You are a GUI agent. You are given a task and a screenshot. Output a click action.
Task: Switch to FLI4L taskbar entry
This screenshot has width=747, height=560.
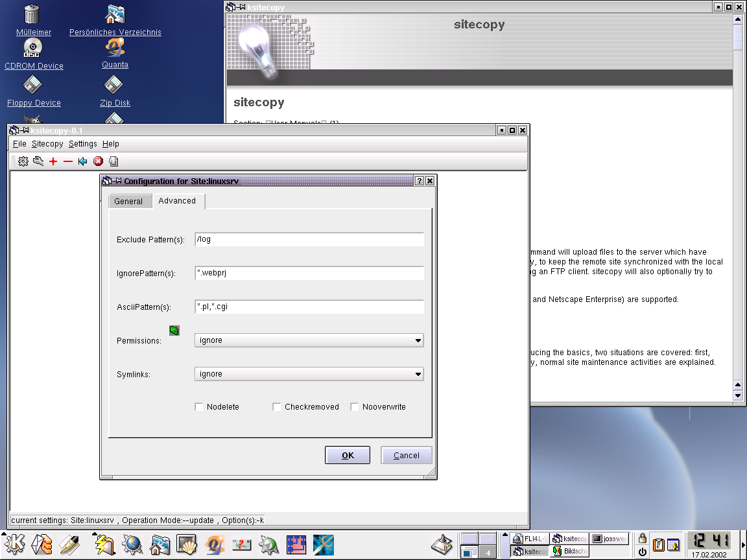[530, 539]
